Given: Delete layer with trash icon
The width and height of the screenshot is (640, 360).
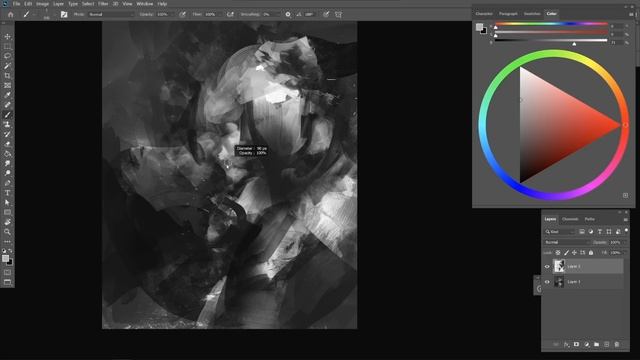Looking at the screenshot, I should tap(617, 344).
